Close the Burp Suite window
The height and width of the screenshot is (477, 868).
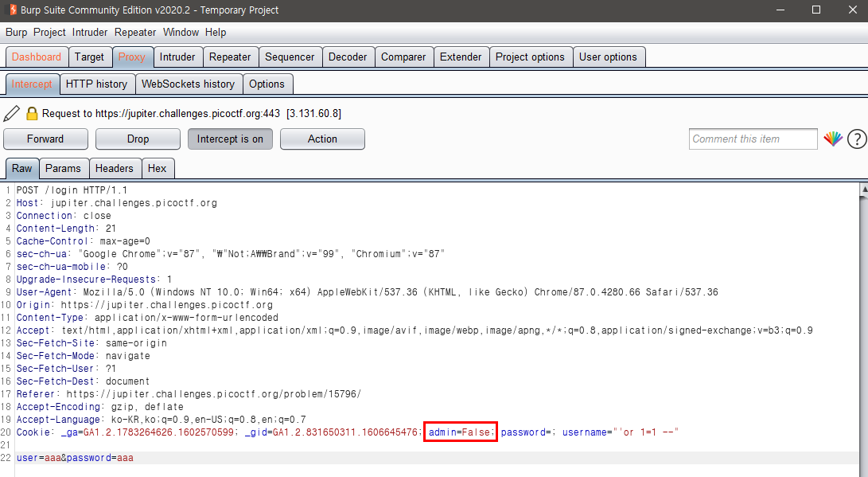click(853, 10)
